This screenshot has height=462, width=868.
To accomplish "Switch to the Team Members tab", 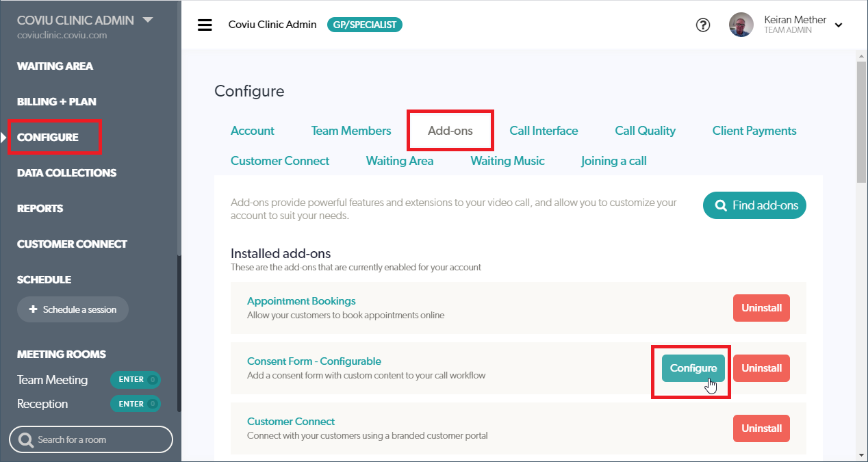I will pyautogui.click(x=351, y=131).
